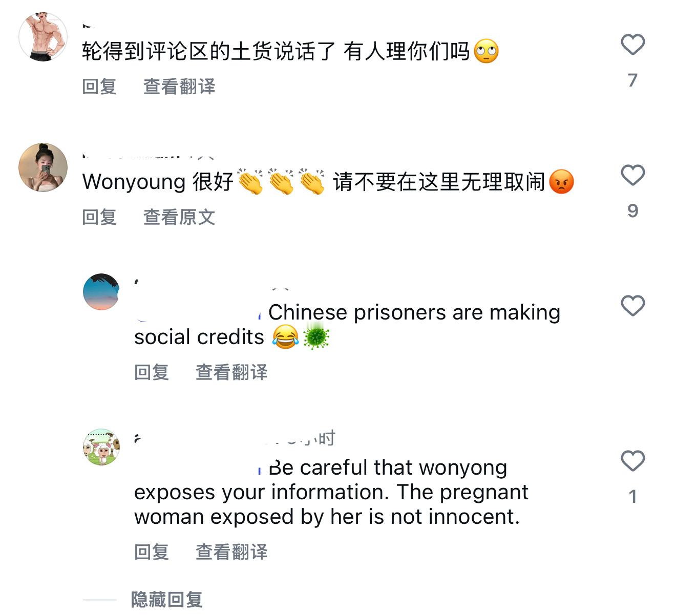Open the shirtless muscular avatar profile

[x=43, y=37]
